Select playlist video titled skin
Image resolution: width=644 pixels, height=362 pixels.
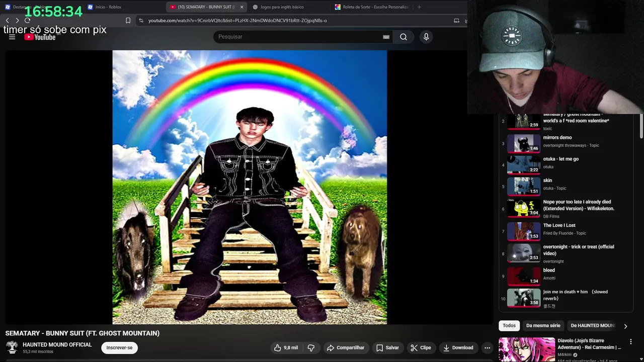tap(566, 187)
